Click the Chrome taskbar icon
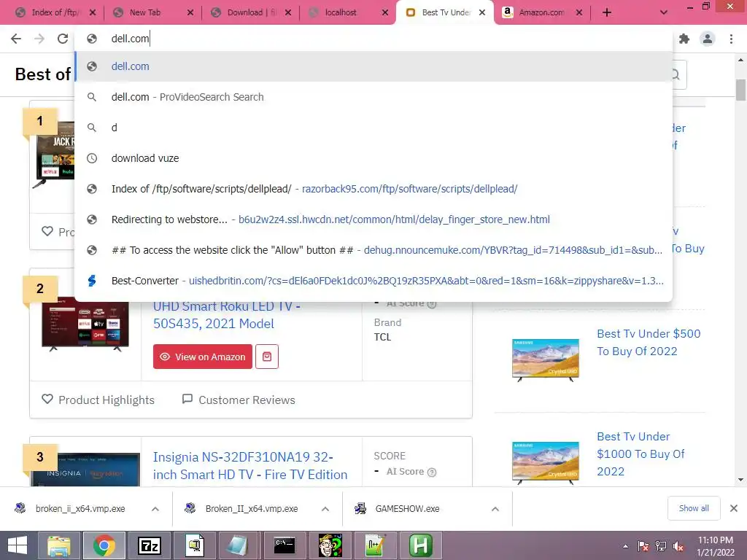The image size is (747, 560). pos(104,545)
